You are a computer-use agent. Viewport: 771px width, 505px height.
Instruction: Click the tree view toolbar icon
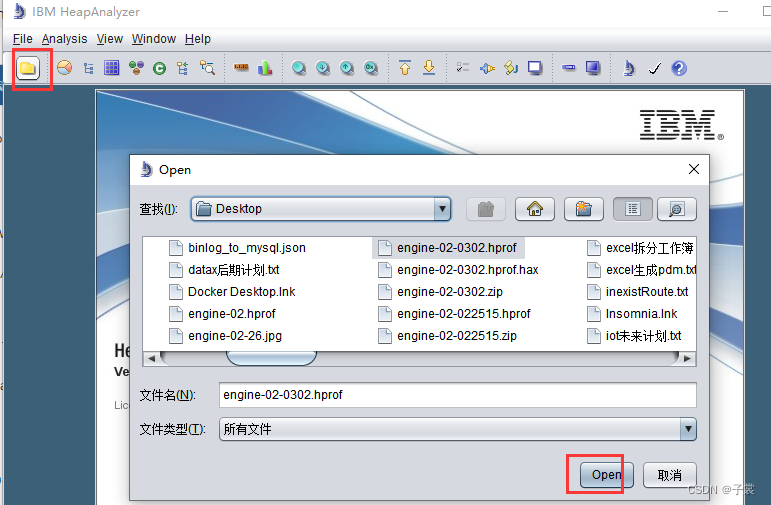coord(89,68)
